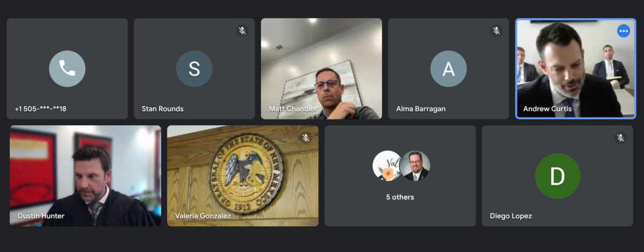This screenshot has width=644, height=252.
Task: Click the man-in-suit avatar in others tile
Action: click(x=415, y=165)
